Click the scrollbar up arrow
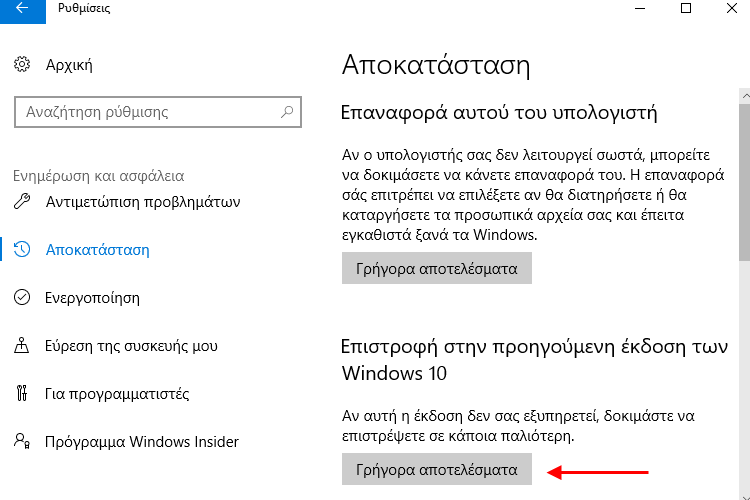The width and height of the screenshot is (750, 500). click(745, 96)
